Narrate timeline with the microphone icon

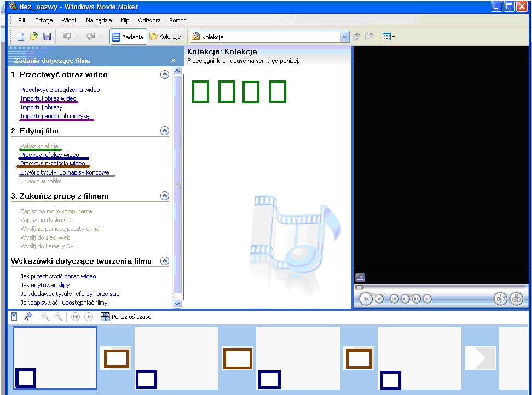pyautogui.click(x=27, y=316)
